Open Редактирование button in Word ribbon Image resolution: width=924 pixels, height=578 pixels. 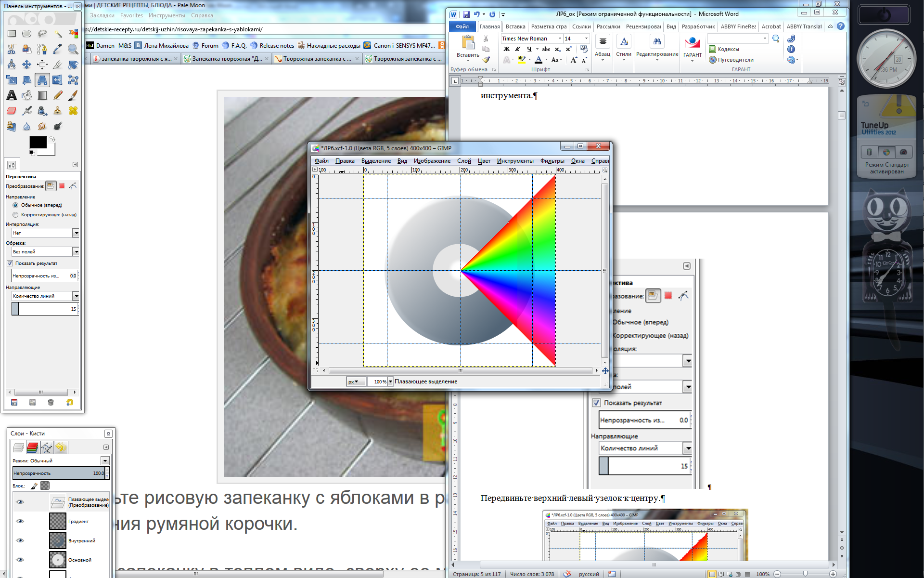point(657,48)
